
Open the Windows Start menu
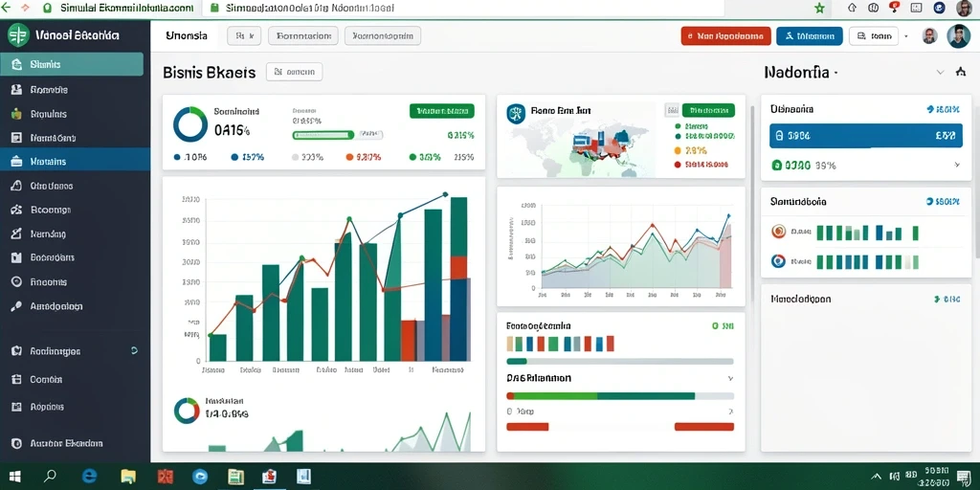14,477
